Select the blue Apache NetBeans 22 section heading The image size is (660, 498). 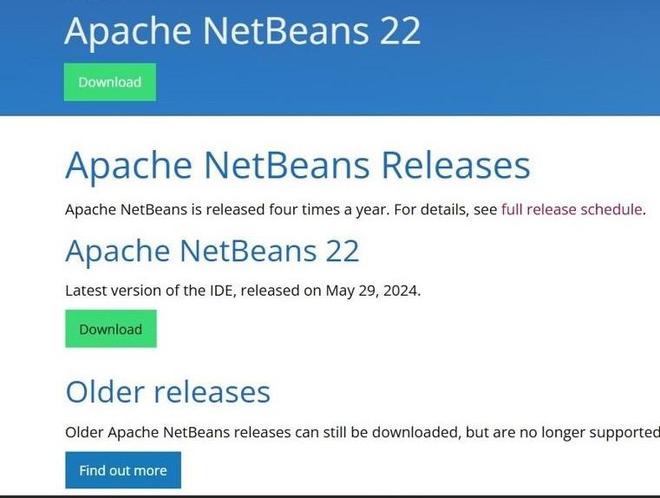tap(212, 251)
